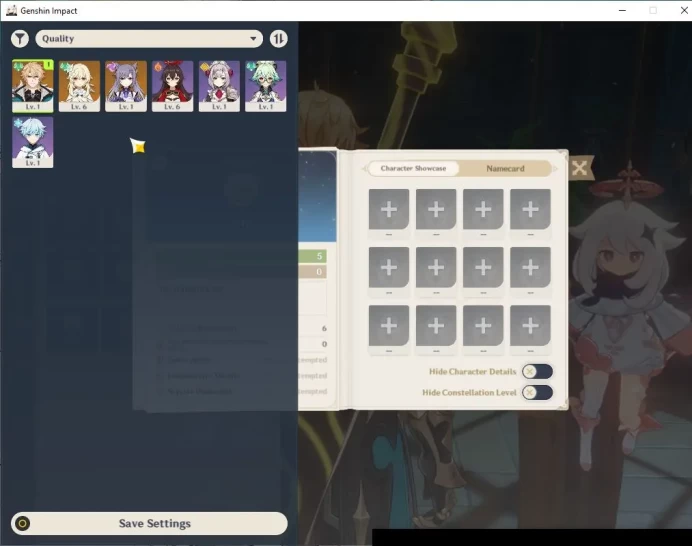The image size is (692, 546).
Task: Select Noelle's character card
Action: 219,86
